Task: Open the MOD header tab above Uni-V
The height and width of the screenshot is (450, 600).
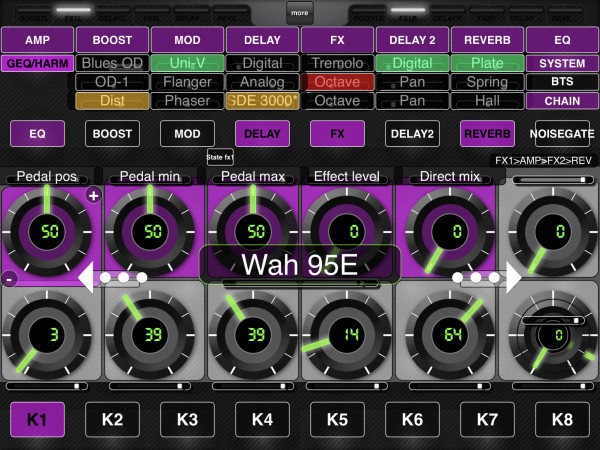Action: 188,40
